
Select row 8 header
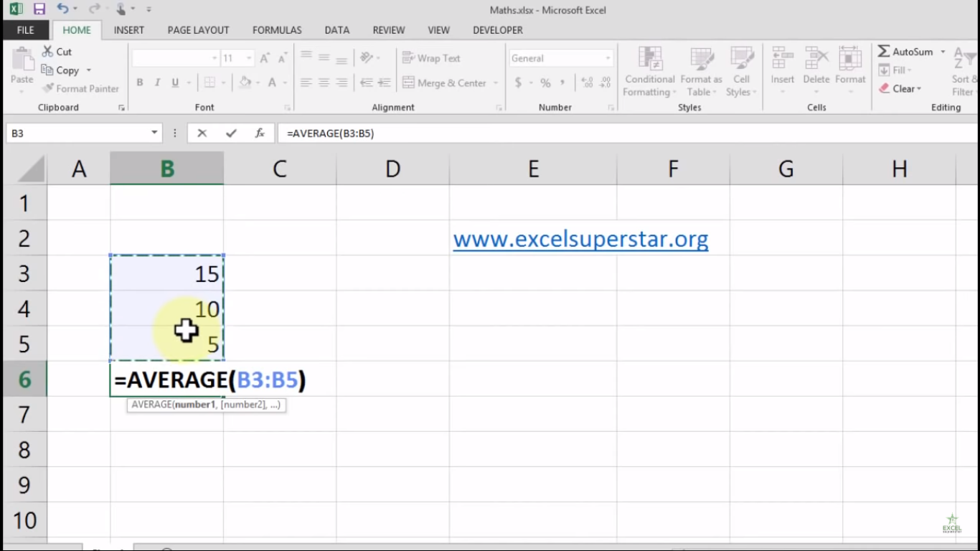24,450
